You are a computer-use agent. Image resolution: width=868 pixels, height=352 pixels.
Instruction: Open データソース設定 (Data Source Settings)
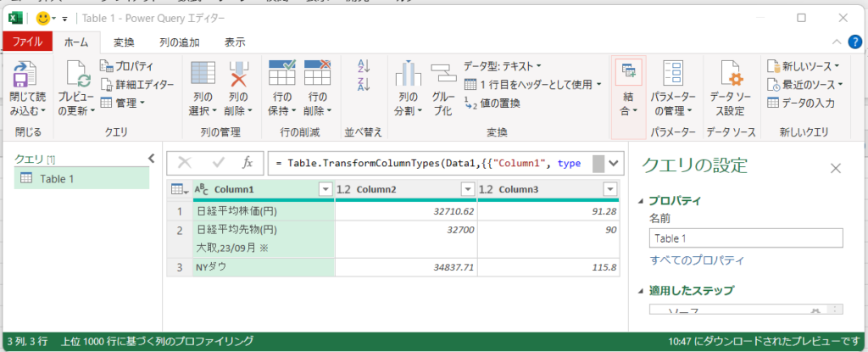click(726, 74)
